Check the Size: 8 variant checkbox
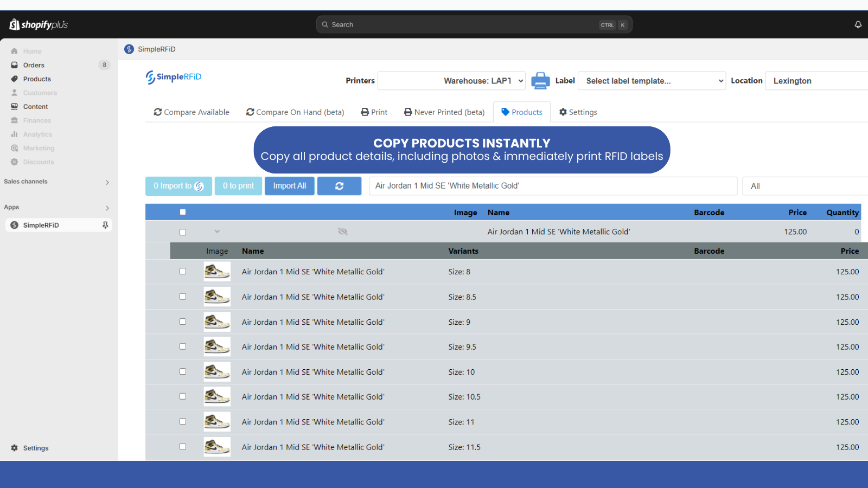The width and height of the screenshot is (868, 488). [x=183, y=271]
